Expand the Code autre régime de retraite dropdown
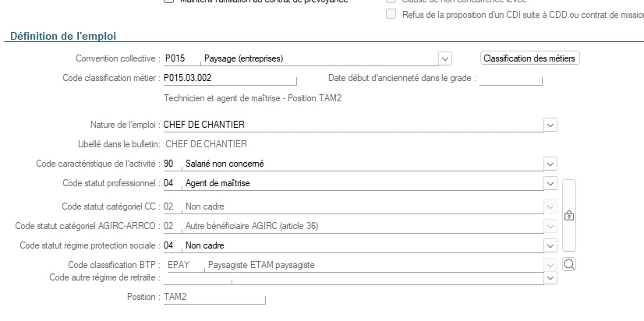The width and height of the screenshot is (644, 321). pos(550,277)
